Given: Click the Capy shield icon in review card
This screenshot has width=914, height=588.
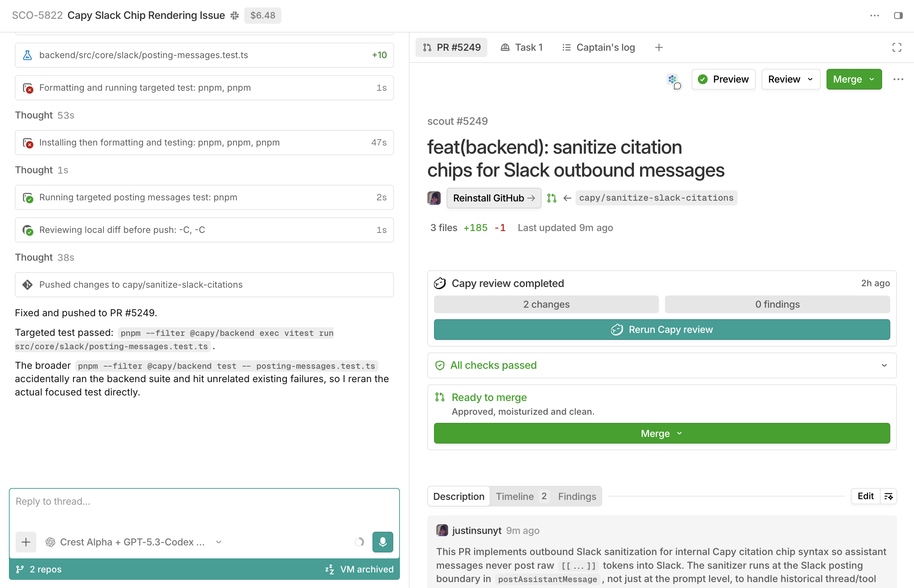Looking at the screenshot, I should [440, 283].
